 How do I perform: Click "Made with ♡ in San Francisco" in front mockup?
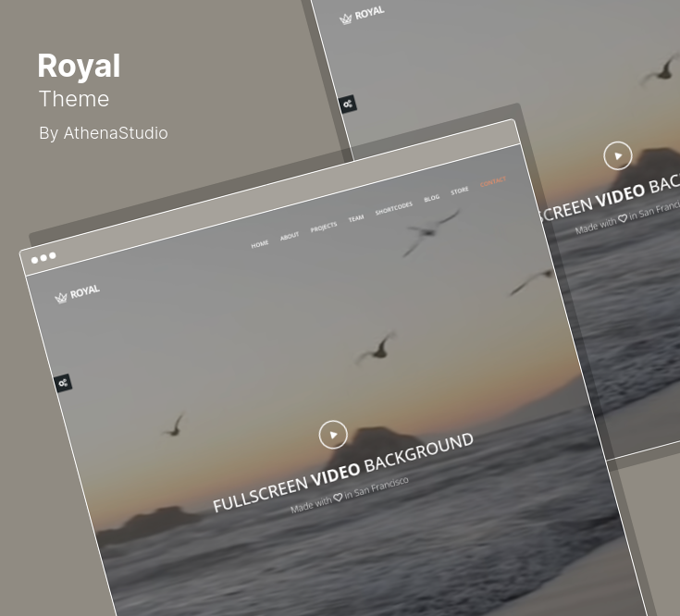coord(350,495)
